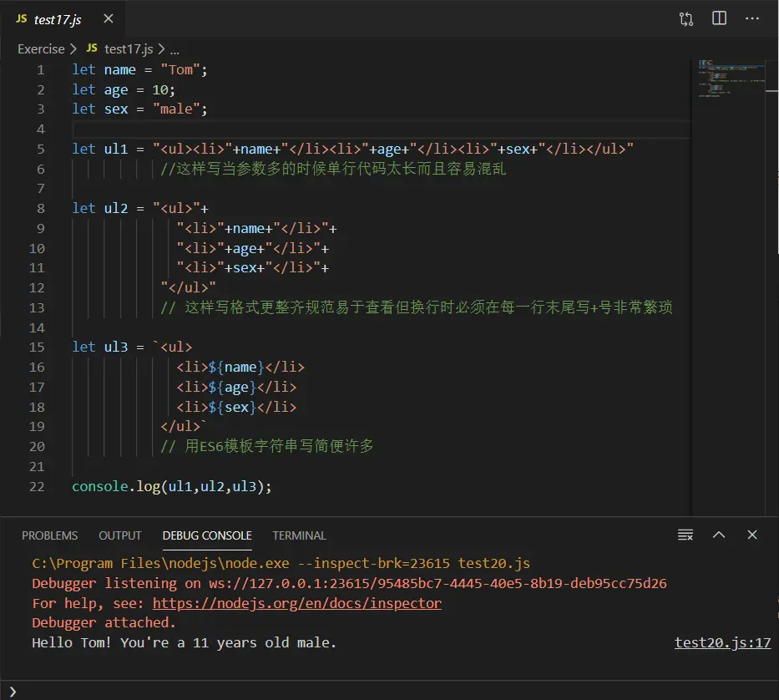Screen dimensions: 779x700
Task: Split the editor to the right
Action: click(719, 19)
